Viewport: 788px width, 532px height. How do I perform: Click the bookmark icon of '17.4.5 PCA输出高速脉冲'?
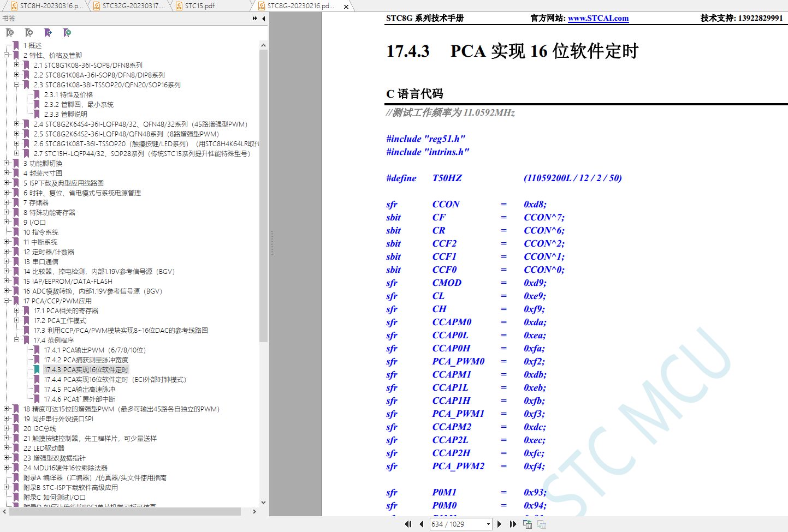37,389
